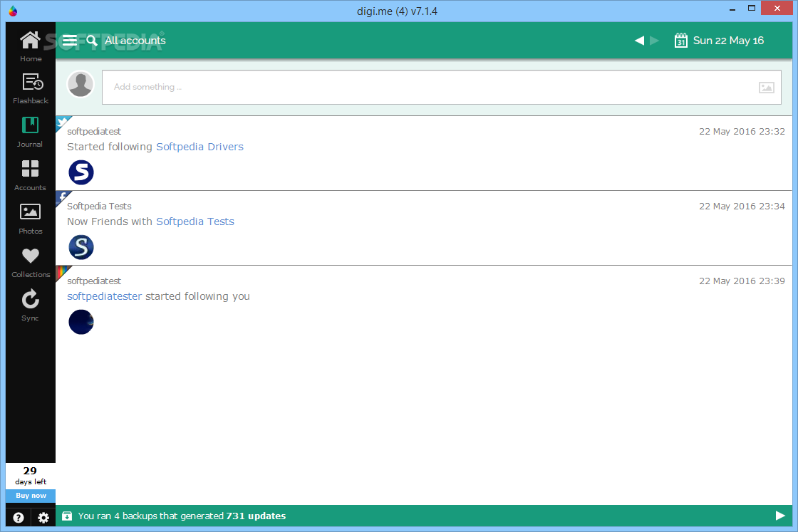Viewport: 798px width, 532px height.
Task: Click the 731 updates status message
Action: 182,516
